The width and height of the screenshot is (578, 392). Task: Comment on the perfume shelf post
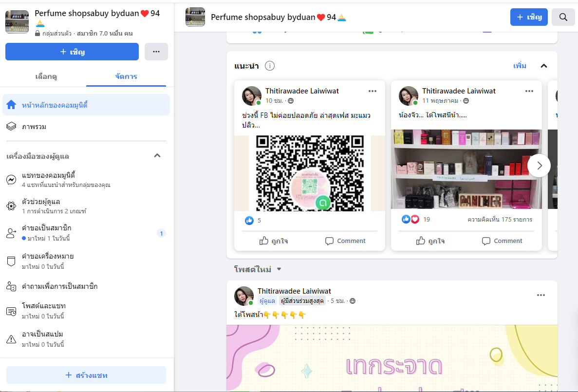[502, 241]
